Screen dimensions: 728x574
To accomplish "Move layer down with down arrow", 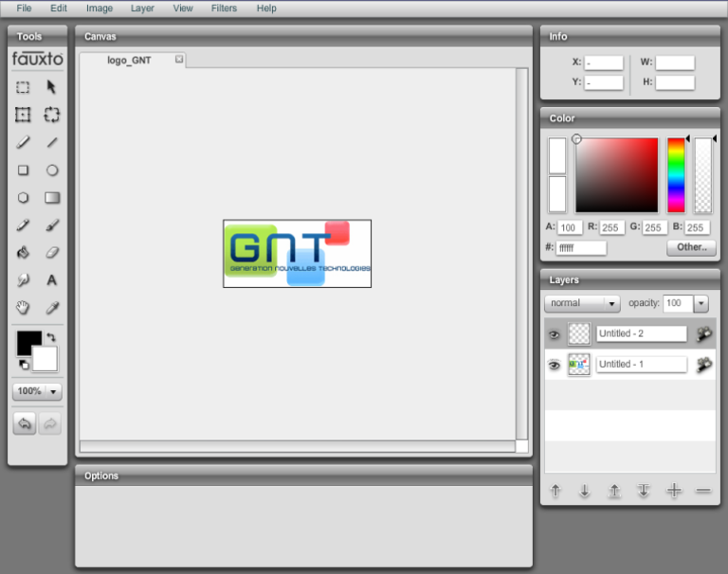I will pos(585,491).
